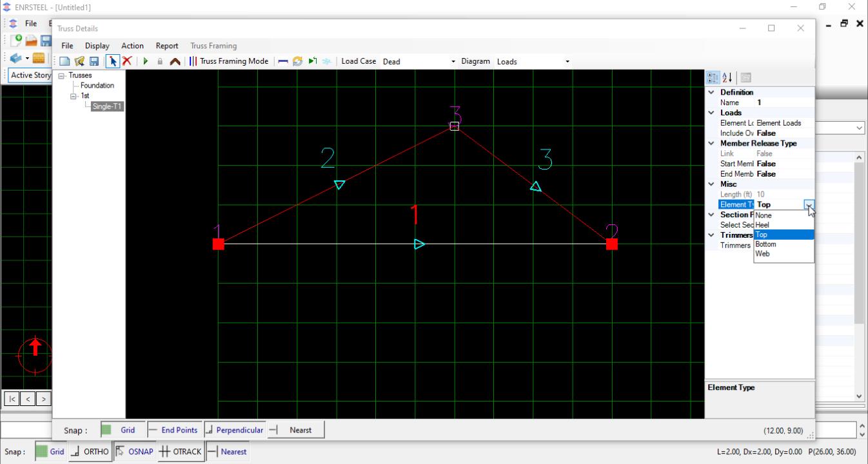Open the Display menu
Image resolution: width=868 pixels, height=464 pixels.
(x=97, y=46)
